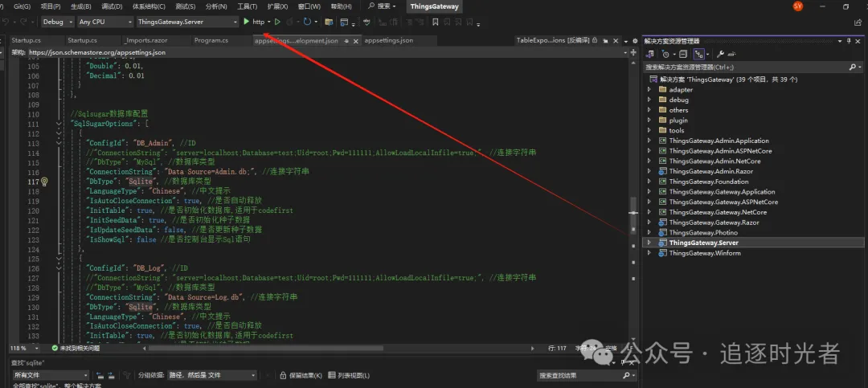Click the undo arrow in the toolbar
Viewport: 868px width, 388px height.
click(6, 22)
